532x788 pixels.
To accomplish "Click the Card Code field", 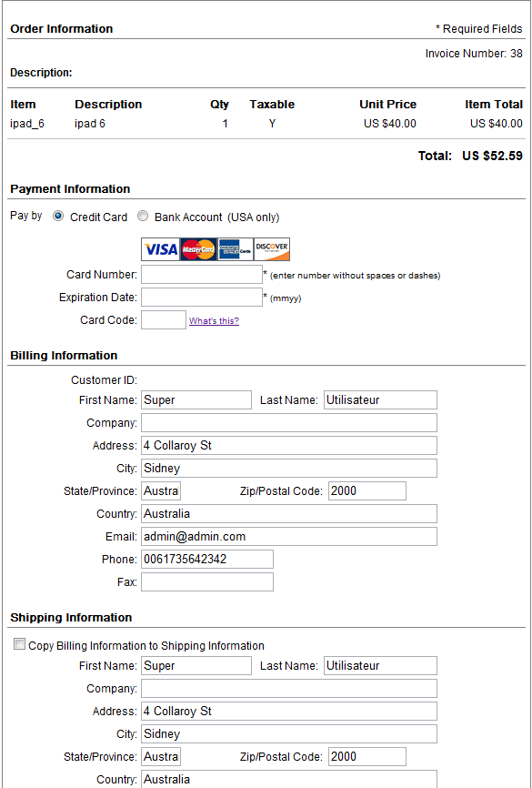I will [164, 320].
